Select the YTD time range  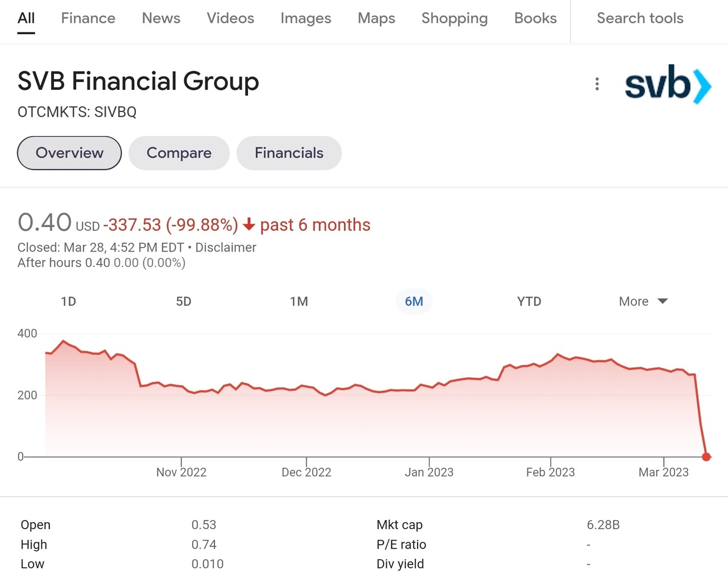pyautogui.click(x=529, y=302)
